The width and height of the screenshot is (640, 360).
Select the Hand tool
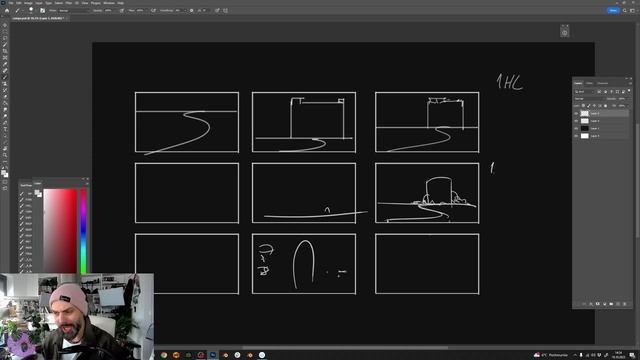pyautogui.click(x=5, y=149)
